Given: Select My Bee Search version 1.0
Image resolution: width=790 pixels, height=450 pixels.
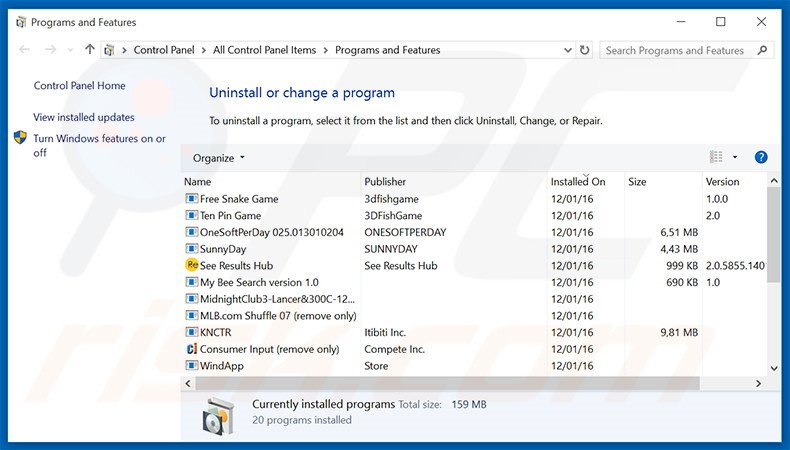Looking at the screenshot, I should coord(259,282).
